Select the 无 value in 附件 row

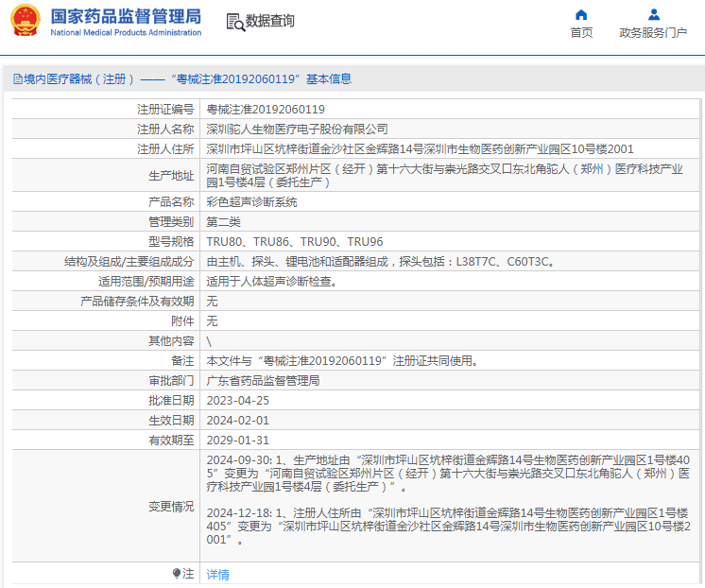coord(213,320)
